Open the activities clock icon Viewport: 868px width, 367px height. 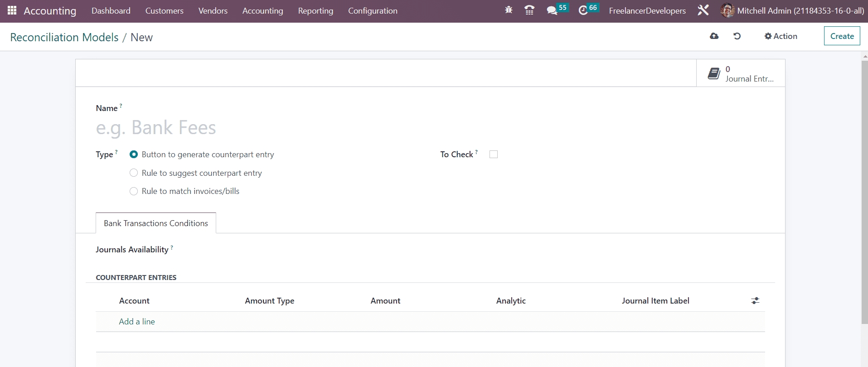point(583,10)
